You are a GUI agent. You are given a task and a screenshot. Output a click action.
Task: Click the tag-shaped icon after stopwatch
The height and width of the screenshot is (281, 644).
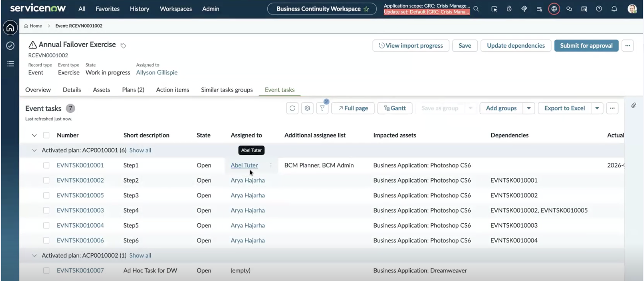[524, 9]
